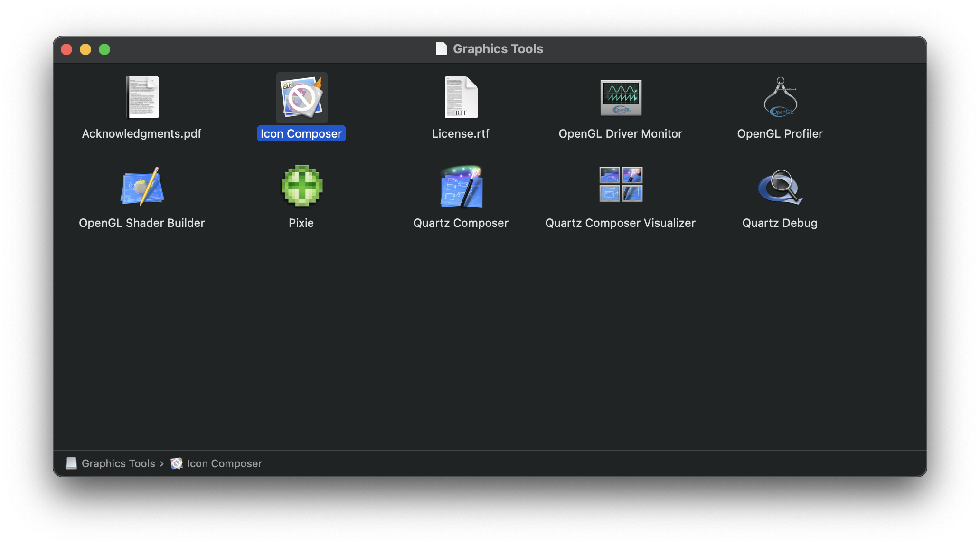The image size is (980, 547).
Task: Minimize the window with yellow button
Action: point(85,49)
